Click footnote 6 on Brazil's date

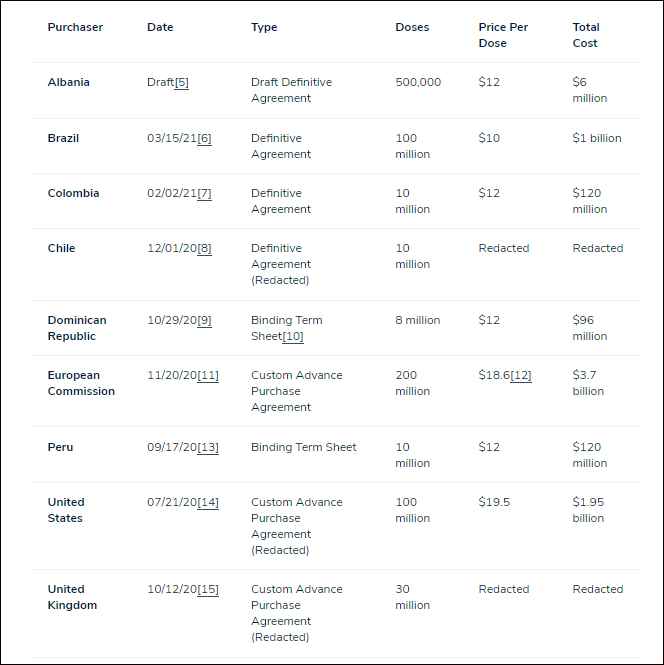coord(204,139)
